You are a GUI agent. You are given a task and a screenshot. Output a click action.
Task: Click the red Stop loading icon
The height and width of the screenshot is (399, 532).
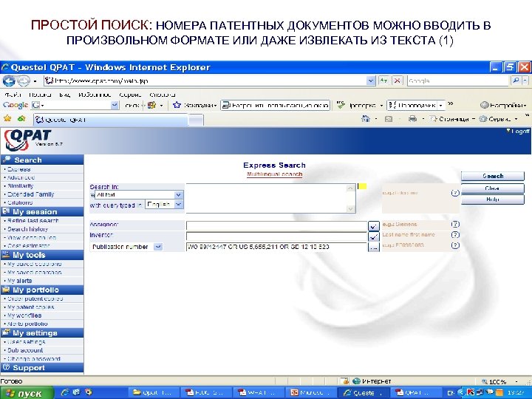click(397, 81)
